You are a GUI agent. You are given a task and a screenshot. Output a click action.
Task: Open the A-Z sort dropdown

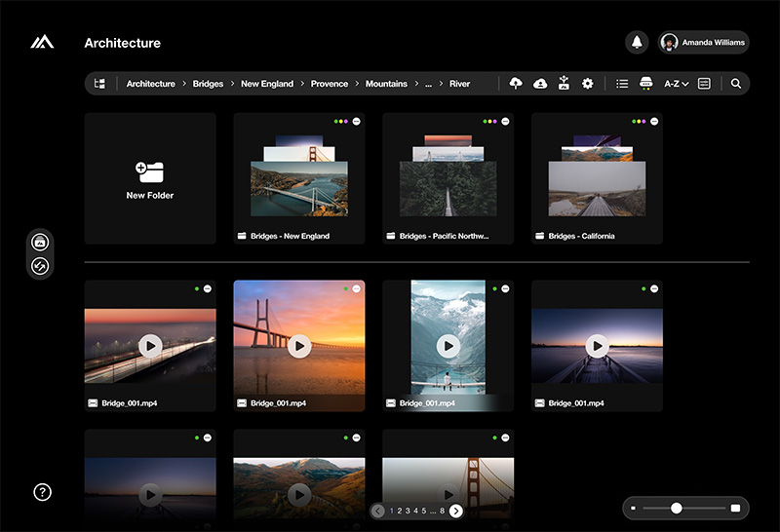pyautogui.click(x=677, y=84)
